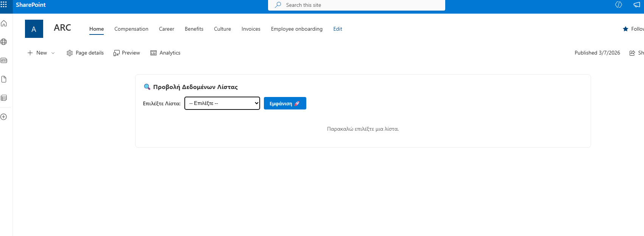Open My sites globe icon
The height and width of the screenshot is (236, 644).
click(4, 42)
